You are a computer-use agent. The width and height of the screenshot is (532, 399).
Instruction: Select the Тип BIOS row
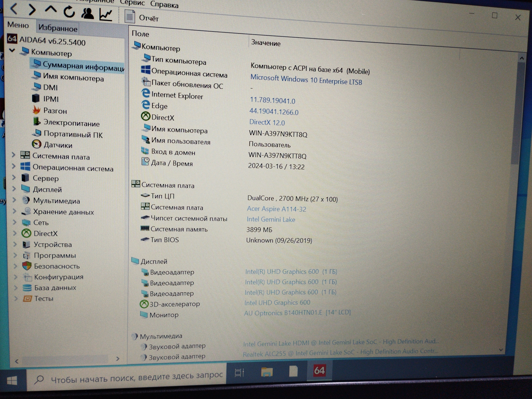tap(226, 240)
